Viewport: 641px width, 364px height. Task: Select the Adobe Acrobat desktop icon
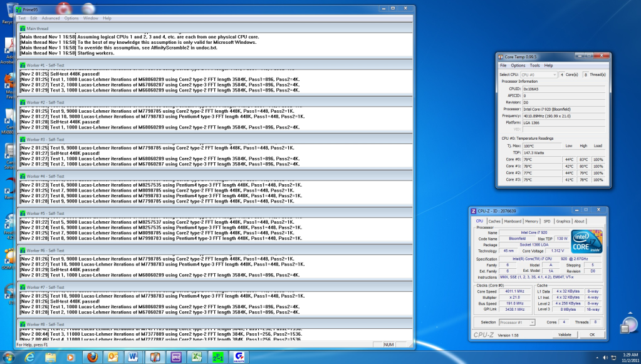point(8,51)
